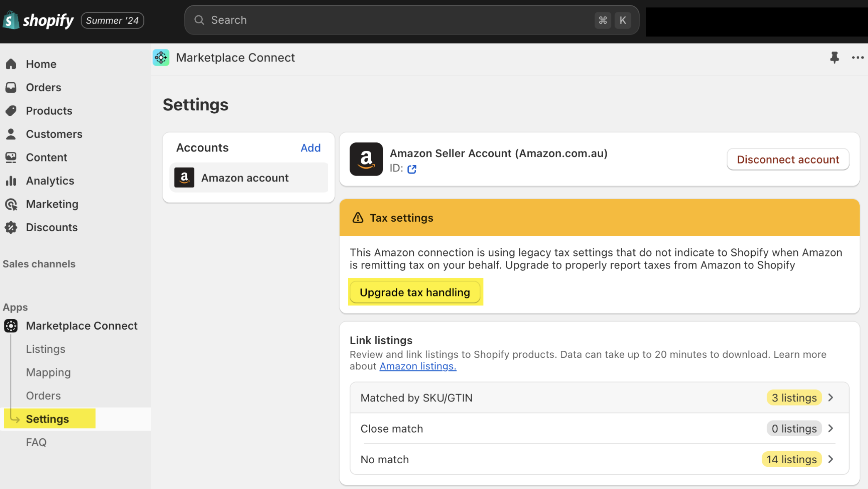Click the search magnifier icon
The height and width of the screenshot is (489, 868).
pyautogui.click(x=199, y=20)
